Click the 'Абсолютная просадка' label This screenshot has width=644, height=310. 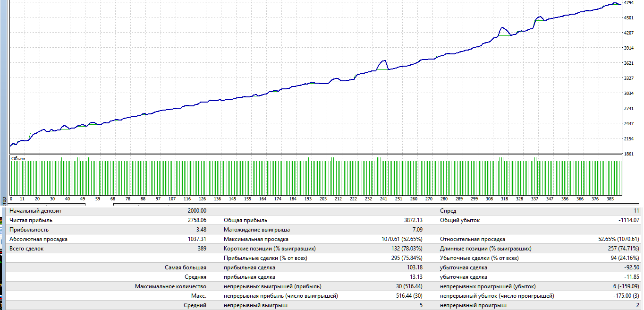pos(39,239)
